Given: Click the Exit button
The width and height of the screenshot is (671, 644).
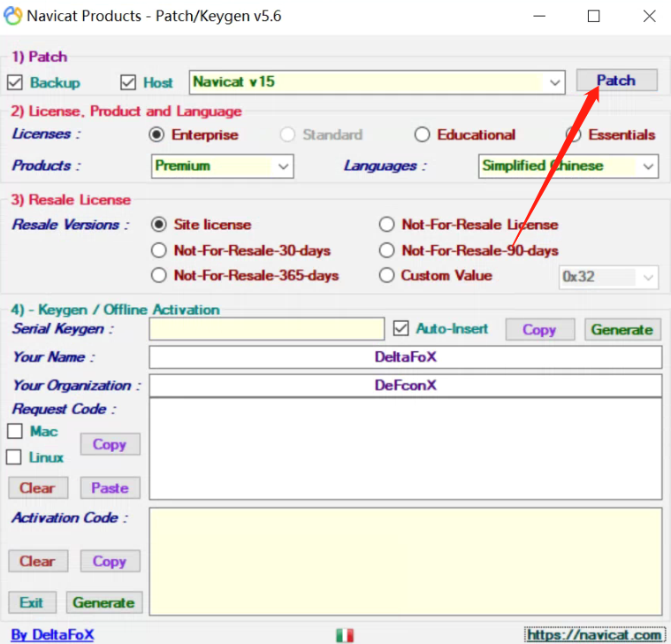Looking at the screenshot, I should [x=32, y=602].
